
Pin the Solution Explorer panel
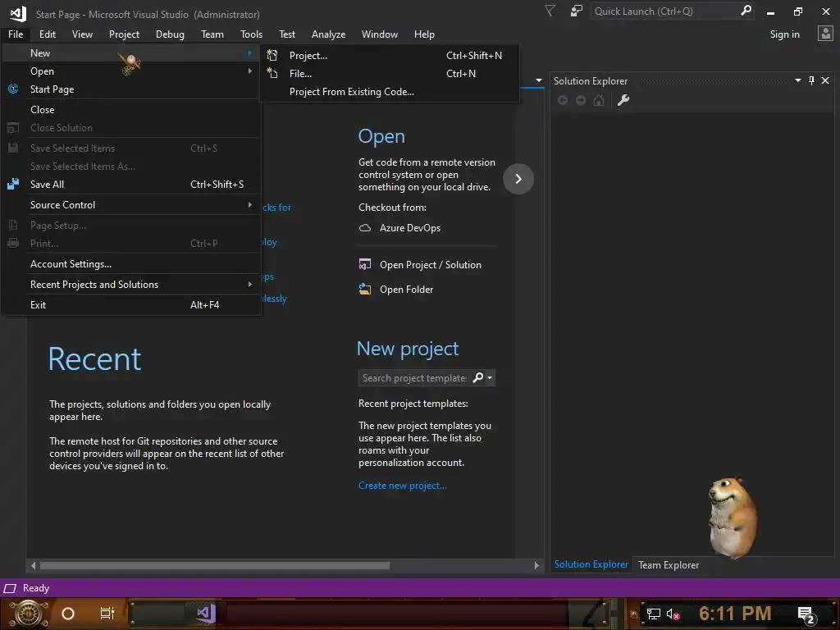pos(811,80)
